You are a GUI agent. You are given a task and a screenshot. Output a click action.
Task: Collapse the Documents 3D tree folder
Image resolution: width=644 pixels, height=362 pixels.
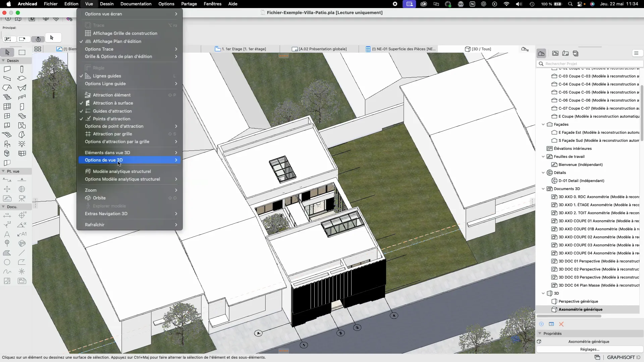point(543,189)
